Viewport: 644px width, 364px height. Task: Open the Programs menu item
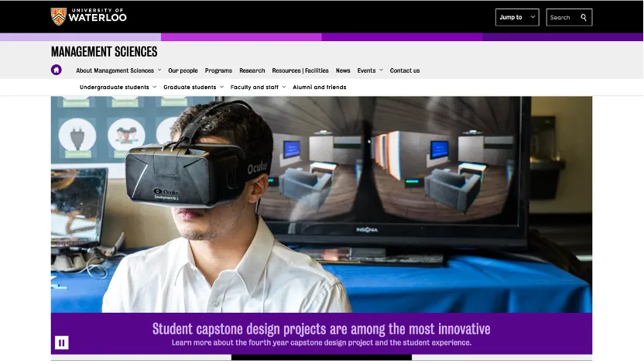pyautogui.click(x=218, y=70)
